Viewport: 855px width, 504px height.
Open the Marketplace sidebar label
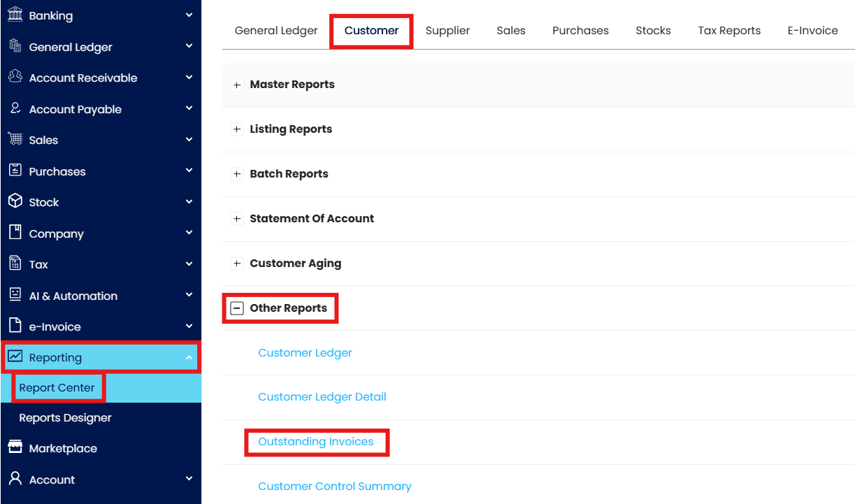point(63,449)
